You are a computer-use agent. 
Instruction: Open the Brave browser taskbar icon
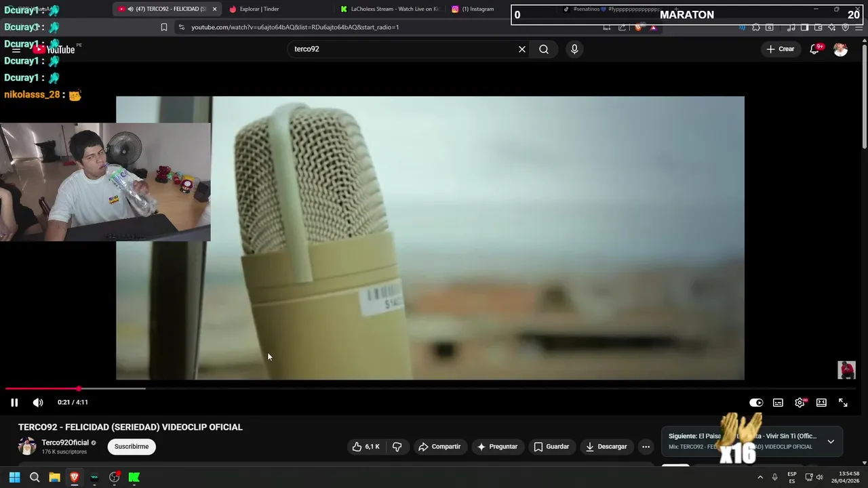point(75,477)
